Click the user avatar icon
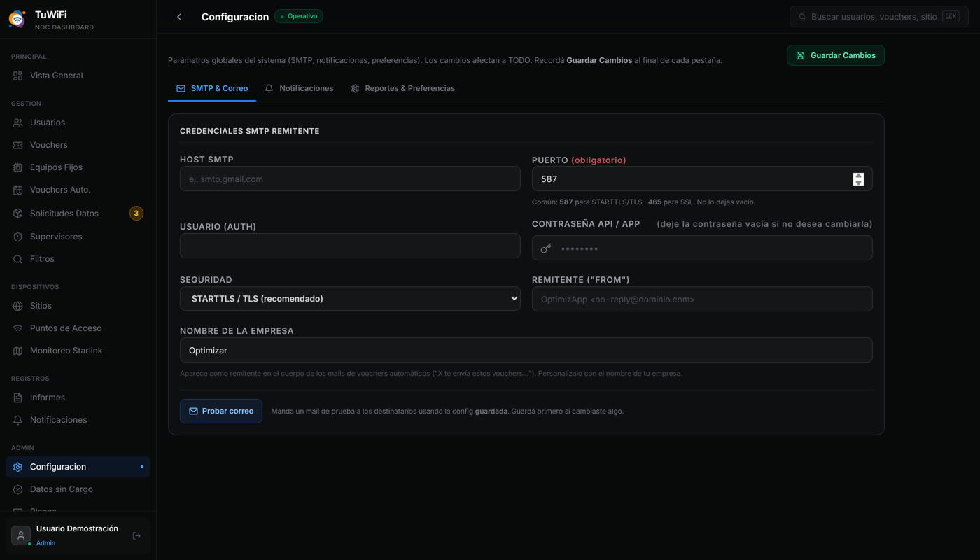 pyautogui.click(x=21, y=535)
